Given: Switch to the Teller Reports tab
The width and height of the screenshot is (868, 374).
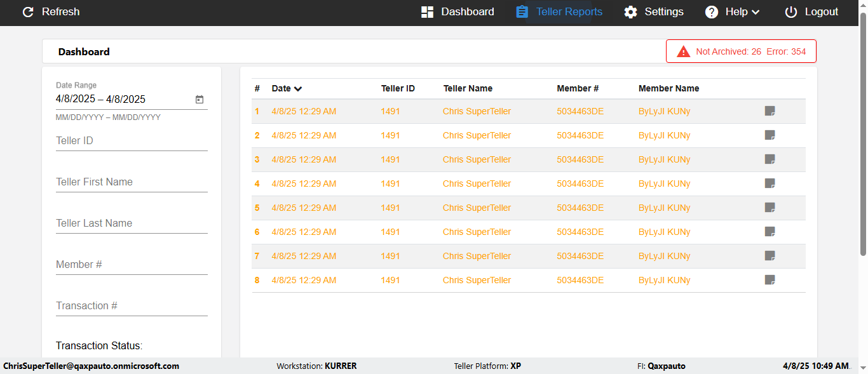Looking at the screenshot, I should click(569, 12).
